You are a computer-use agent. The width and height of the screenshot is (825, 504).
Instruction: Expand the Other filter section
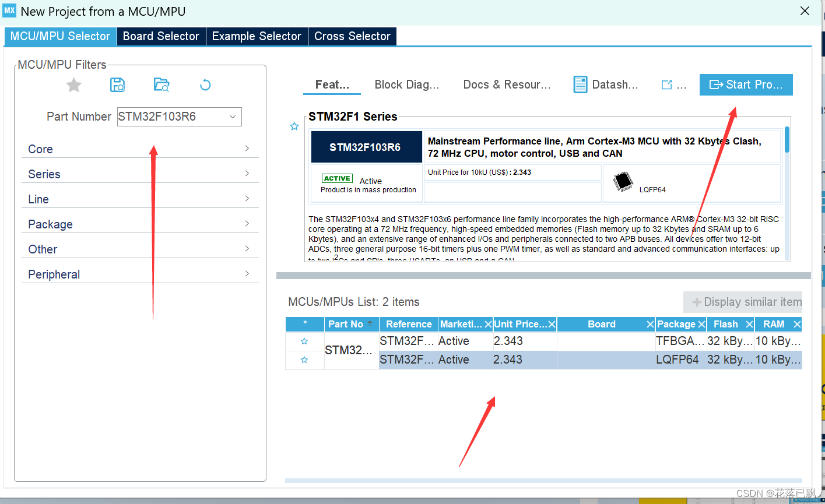[140, 249]
